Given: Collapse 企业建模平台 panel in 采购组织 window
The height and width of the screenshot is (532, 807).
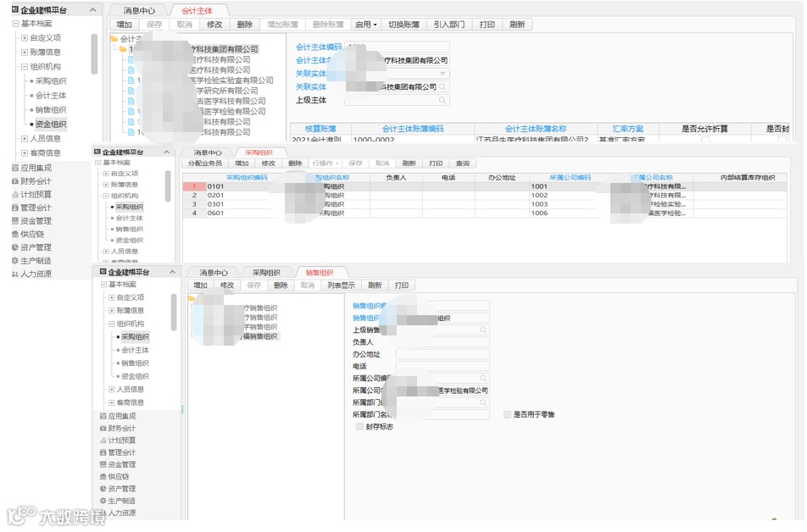Looking at the screenshot, I should [167, 152].
